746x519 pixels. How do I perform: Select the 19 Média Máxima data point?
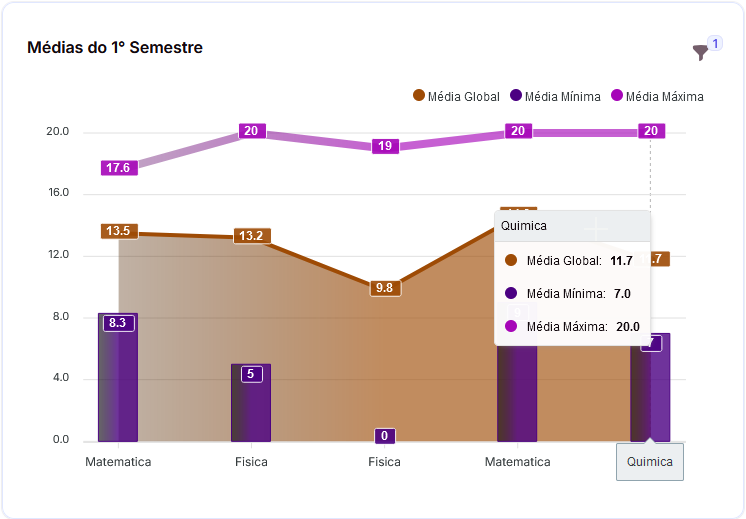pyautogui.click(x=384, y=146)
